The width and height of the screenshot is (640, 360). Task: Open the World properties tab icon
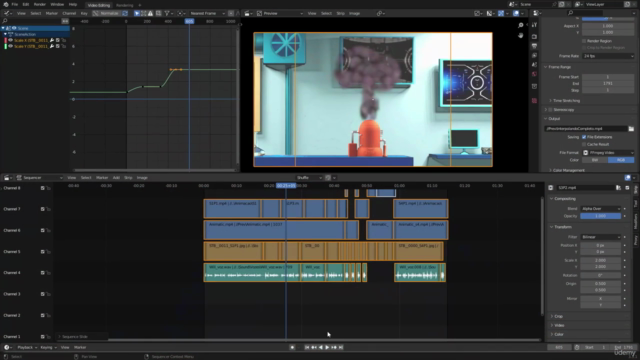click(x=534, y=74)
